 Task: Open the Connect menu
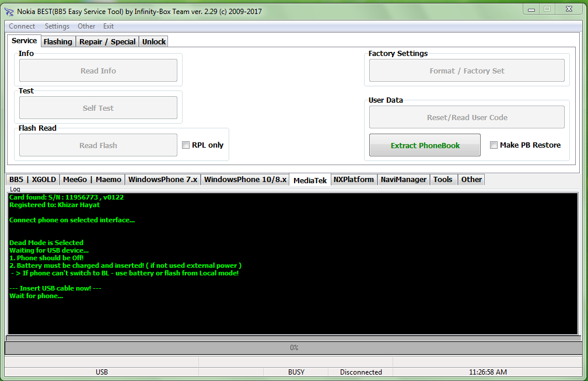[22, 26]
